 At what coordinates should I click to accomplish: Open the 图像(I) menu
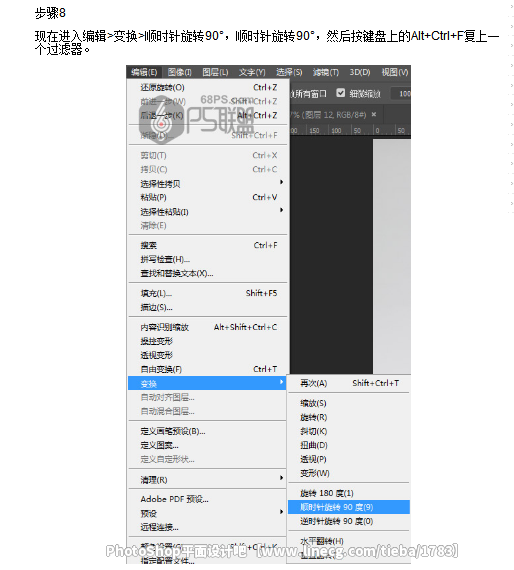pyautogui.click(x=180, y=72)
